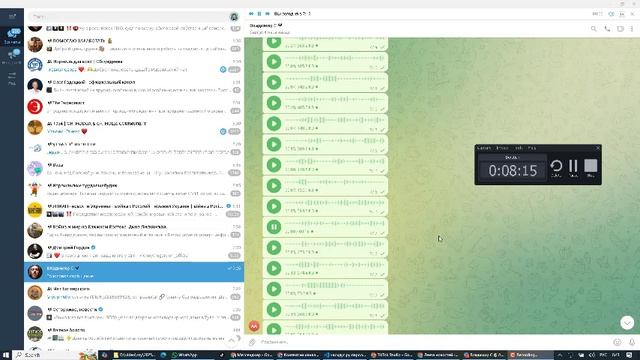Open Windows notification center icon
640x360 pixels.
pos(629,355)
